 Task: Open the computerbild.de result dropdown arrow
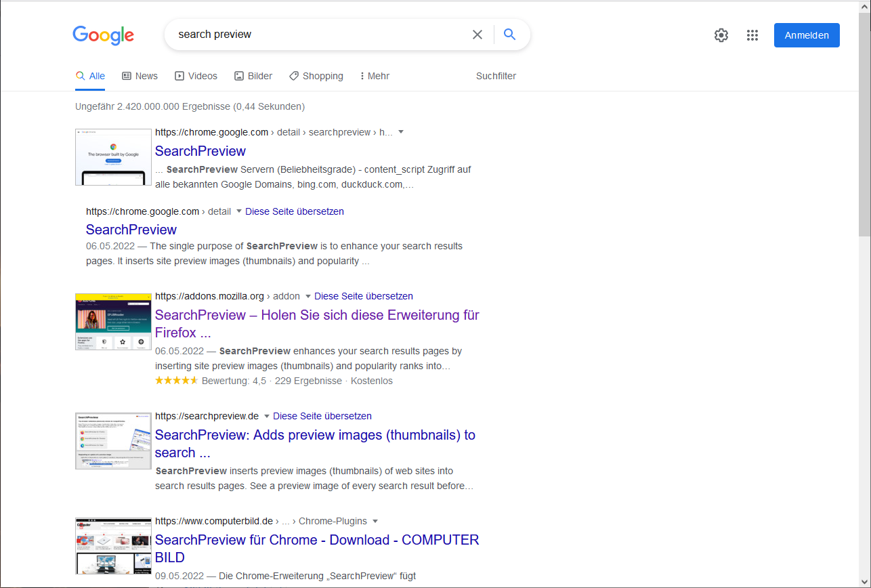(x=375, y=521)
